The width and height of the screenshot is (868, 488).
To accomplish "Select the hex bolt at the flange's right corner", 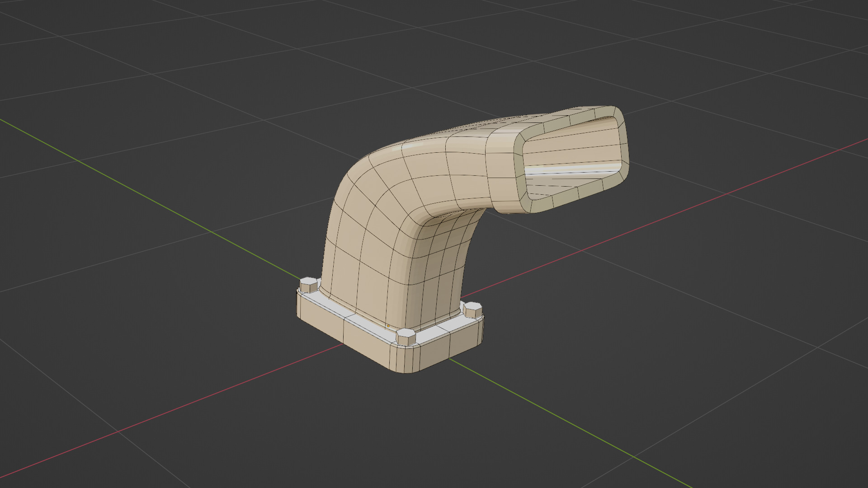I will click(x=472, y=310).
